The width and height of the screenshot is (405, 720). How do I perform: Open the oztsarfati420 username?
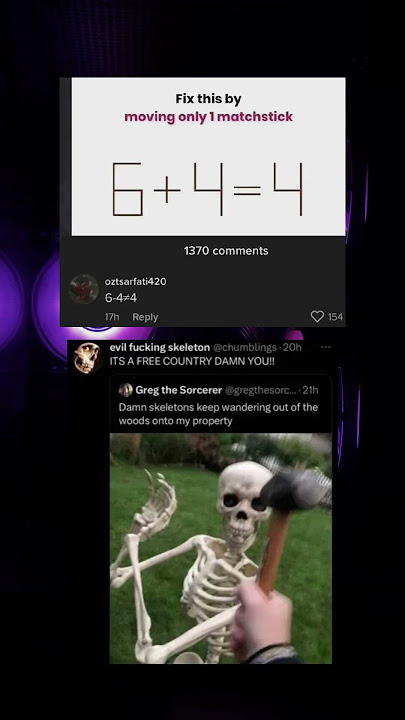pos(135,281)
